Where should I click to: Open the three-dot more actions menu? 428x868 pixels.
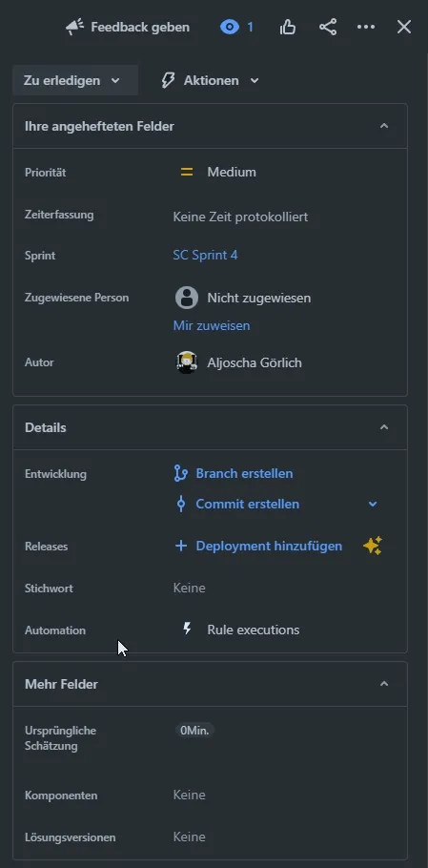point(366,27)
